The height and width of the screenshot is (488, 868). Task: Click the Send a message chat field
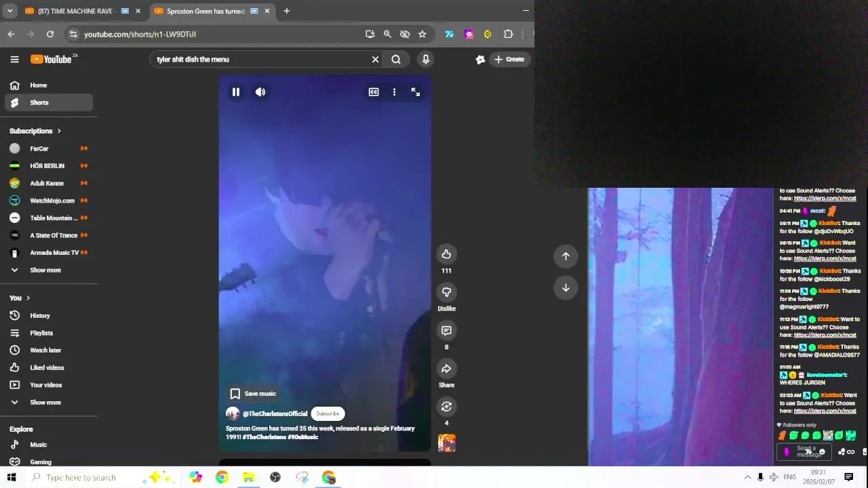pos(804,451)
